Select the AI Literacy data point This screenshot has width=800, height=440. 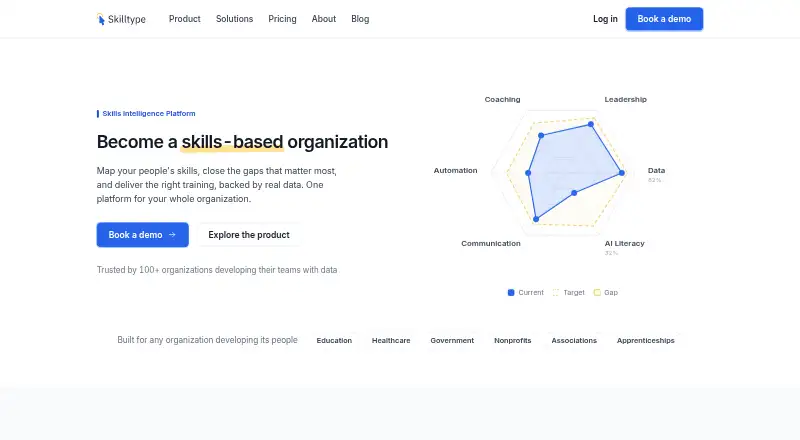point(574,193)
